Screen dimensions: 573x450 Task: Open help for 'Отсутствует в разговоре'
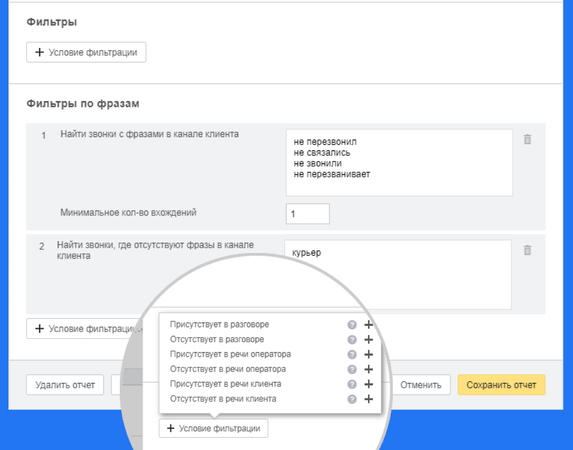352,340
